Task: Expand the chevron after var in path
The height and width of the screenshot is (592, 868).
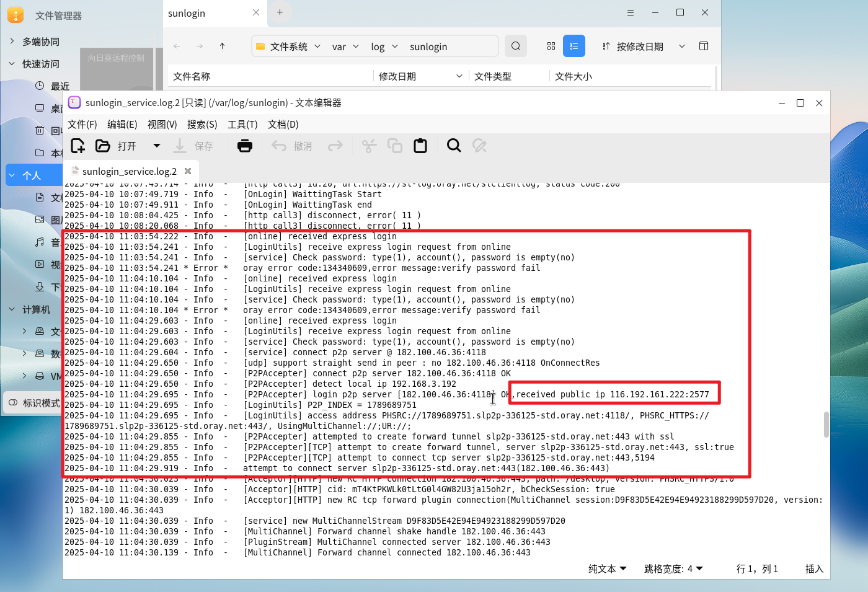Action: [356, 46]
